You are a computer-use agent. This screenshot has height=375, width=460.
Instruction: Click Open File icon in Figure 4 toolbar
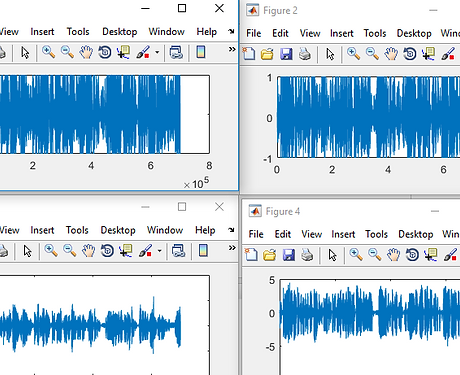click(269, 255)
